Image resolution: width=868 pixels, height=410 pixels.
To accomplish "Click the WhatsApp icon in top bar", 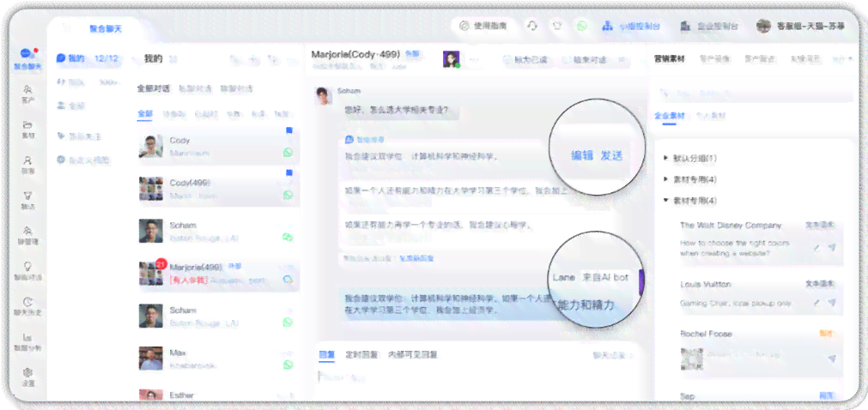I will click(581, 26).
